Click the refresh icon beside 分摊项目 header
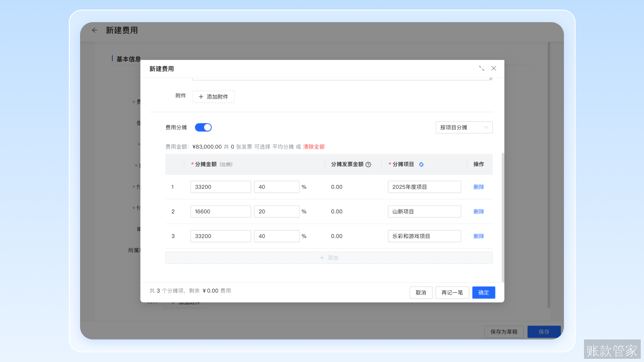Screen dimensions: 644x362 tap(421, 164)
